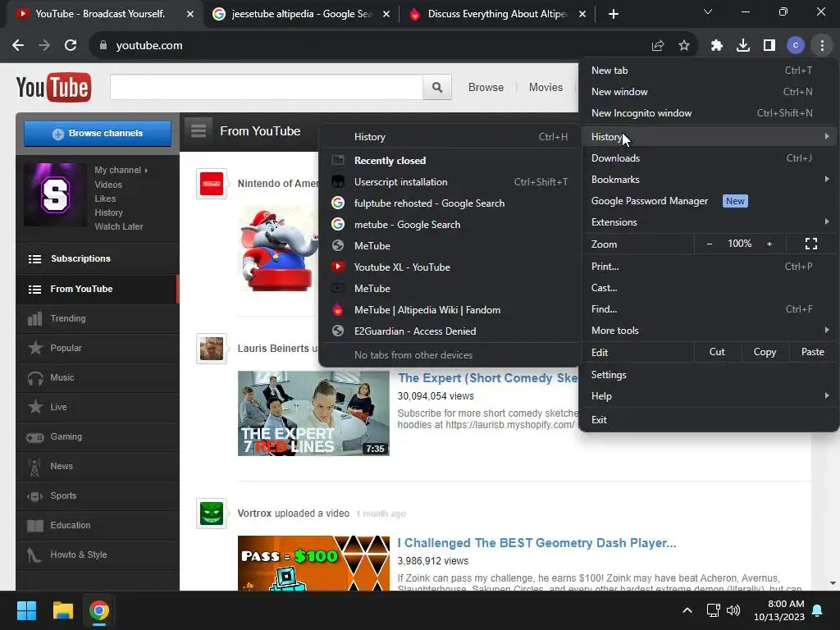840x630 pixels.
Task: Bookmark this page with the star icon
Action: pyautogui.click(x=684, y=46)
